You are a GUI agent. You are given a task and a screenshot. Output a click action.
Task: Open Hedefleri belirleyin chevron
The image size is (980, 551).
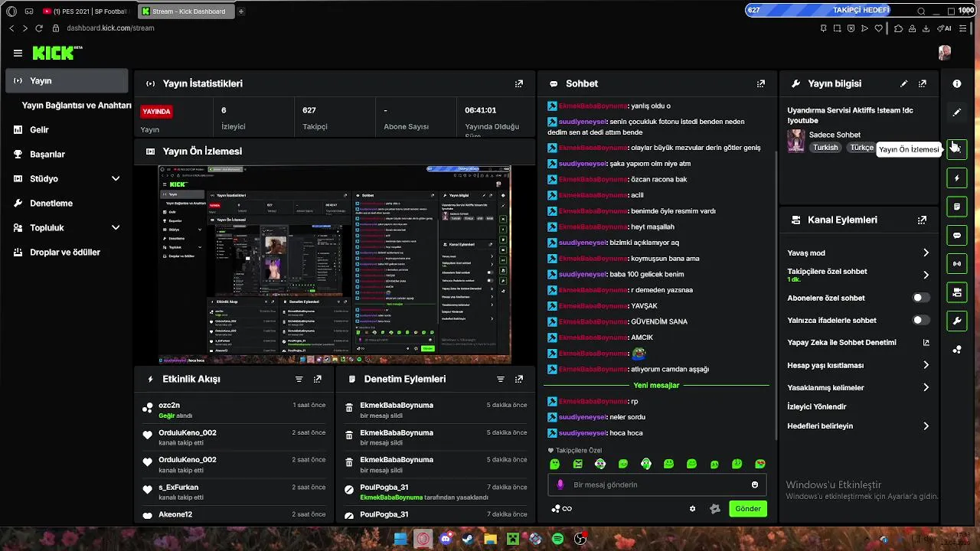926,426
